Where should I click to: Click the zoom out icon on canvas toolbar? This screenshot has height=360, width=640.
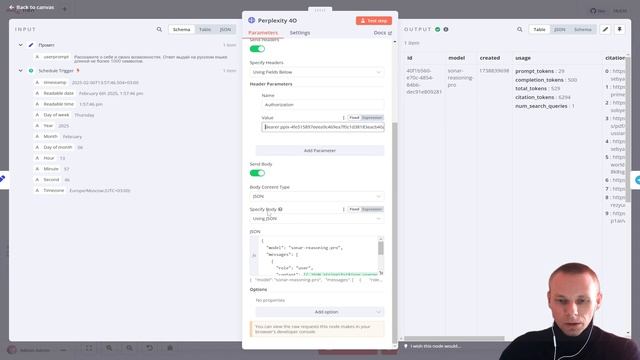(129, 348)
